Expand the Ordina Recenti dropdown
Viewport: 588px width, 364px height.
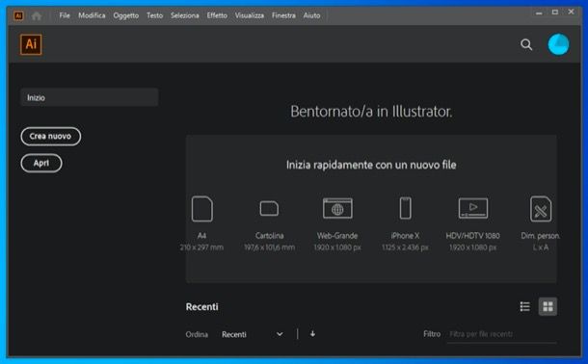click(x=253, y=334)
